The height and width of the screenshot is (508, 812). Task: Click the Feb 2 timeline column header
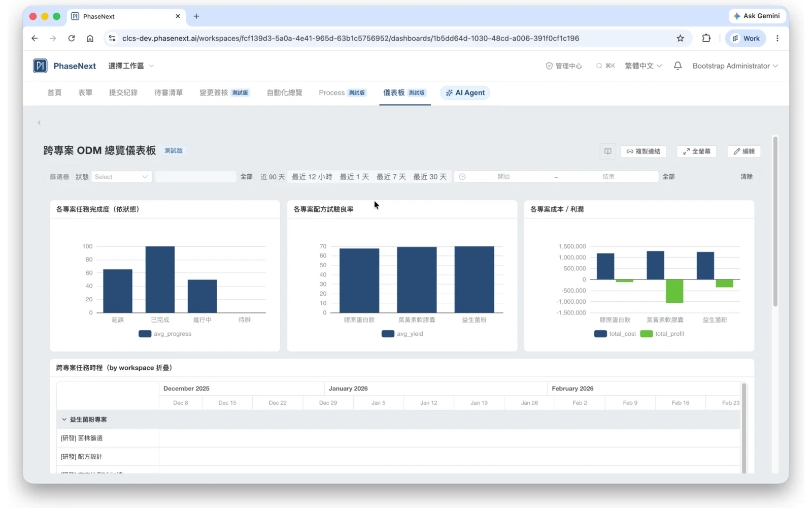pos(580,403)
